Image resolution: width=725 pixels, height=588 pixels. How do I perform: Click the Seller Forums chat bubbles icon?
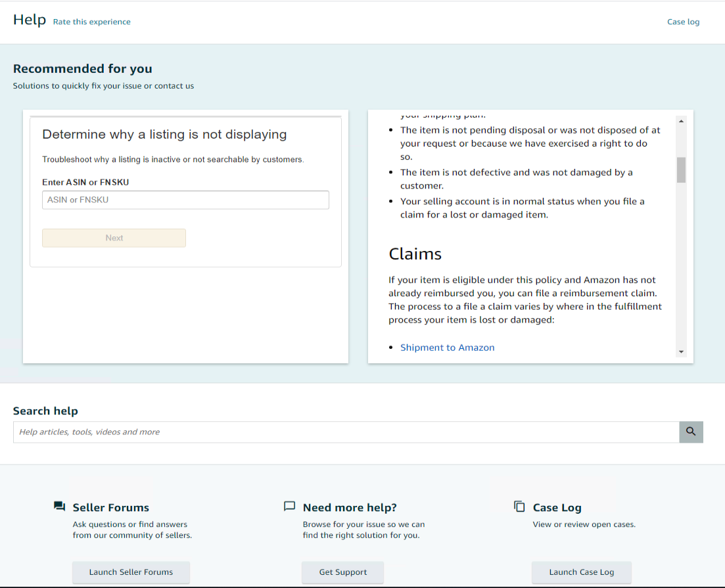click(x=60, y=507)
